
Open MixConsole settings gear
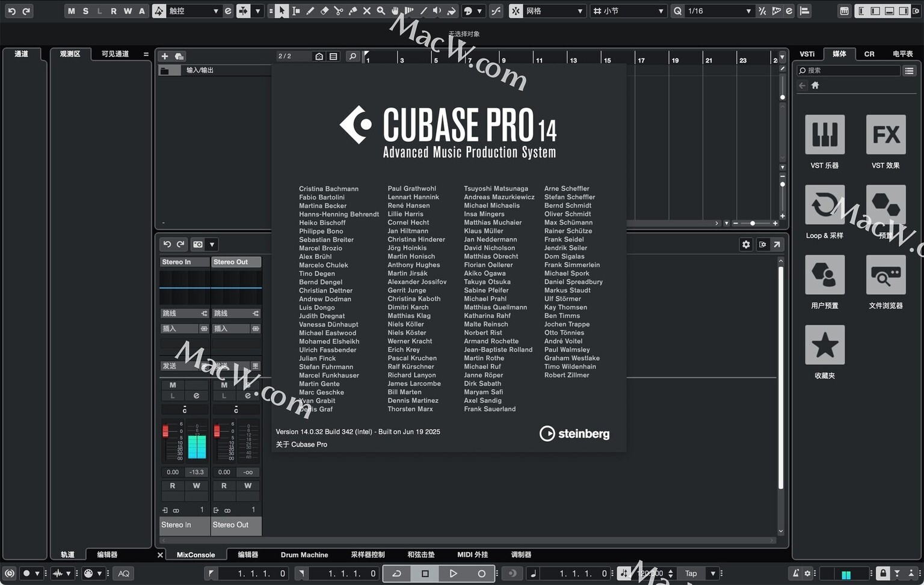point(746,244)
